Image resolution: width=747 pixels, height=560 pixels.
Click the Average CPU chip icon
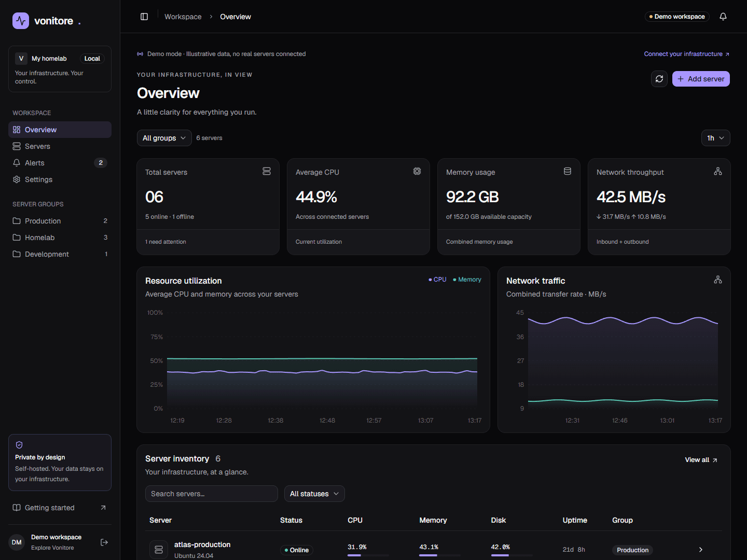click(417, 171)
